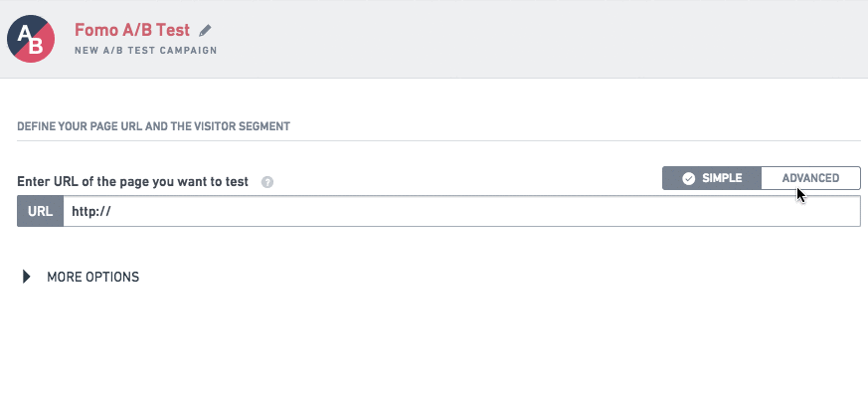Viewport: 868px width, 398px height.
Task: Click the A/B campaign logo icon
Action: pos(31,39)
